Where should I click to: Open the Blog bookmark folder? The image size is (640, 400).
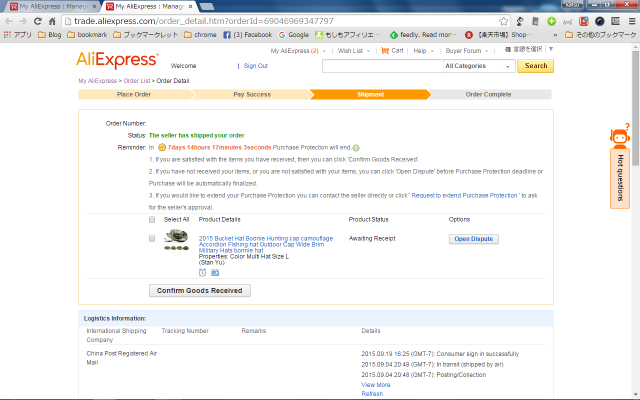click(49, 35)
